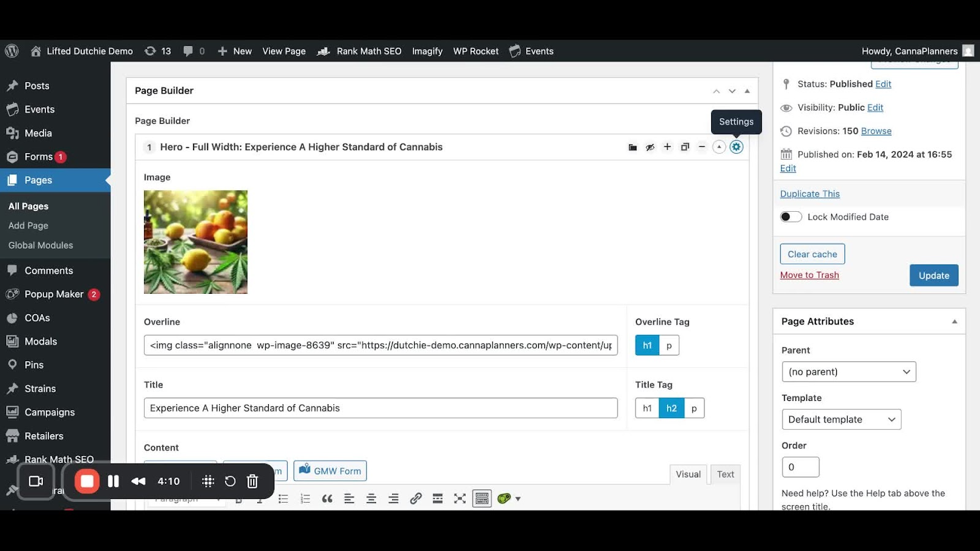980x551 pixels.
Task: Set Overline Tag to h1
Action: 647,345
